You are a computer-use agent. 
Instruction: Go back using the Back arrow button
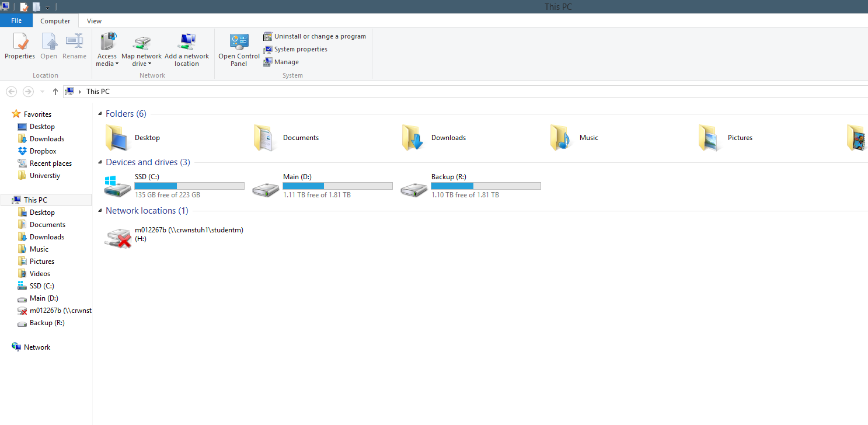pos(11,92)
